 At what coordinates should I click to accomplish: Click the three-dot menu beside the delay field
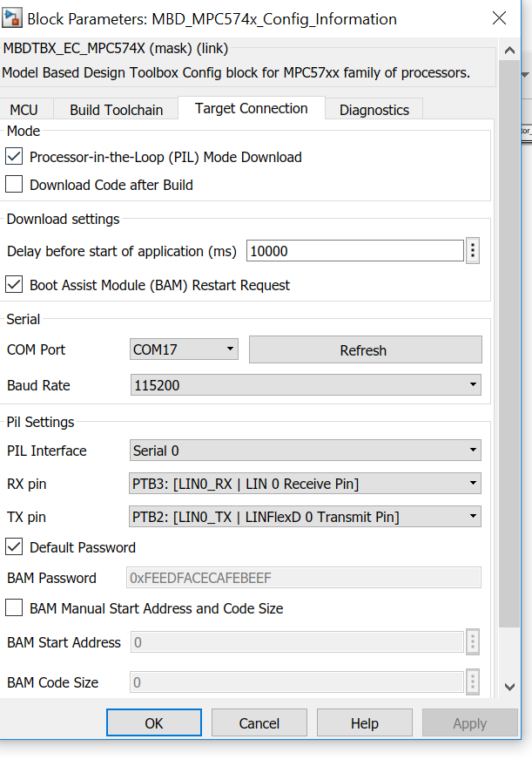(x=473, y=251)
